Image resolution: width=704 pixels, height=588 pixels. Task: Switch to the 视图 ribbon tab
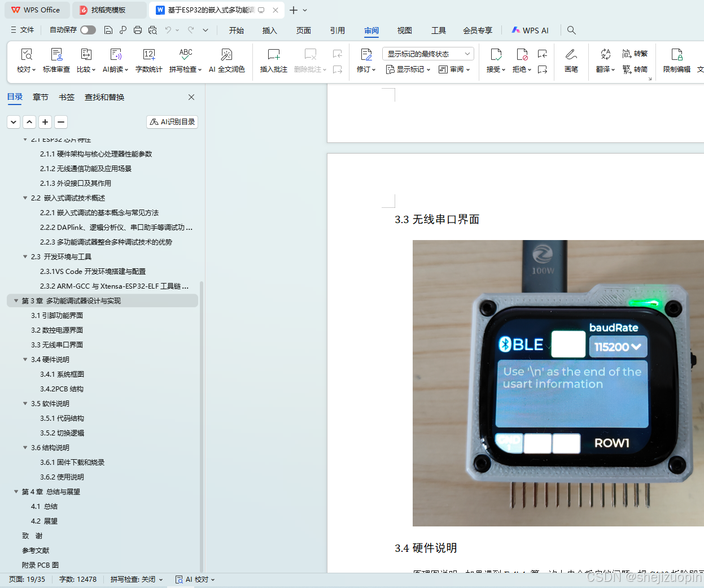pyautogui.click(x=405, y=31)
